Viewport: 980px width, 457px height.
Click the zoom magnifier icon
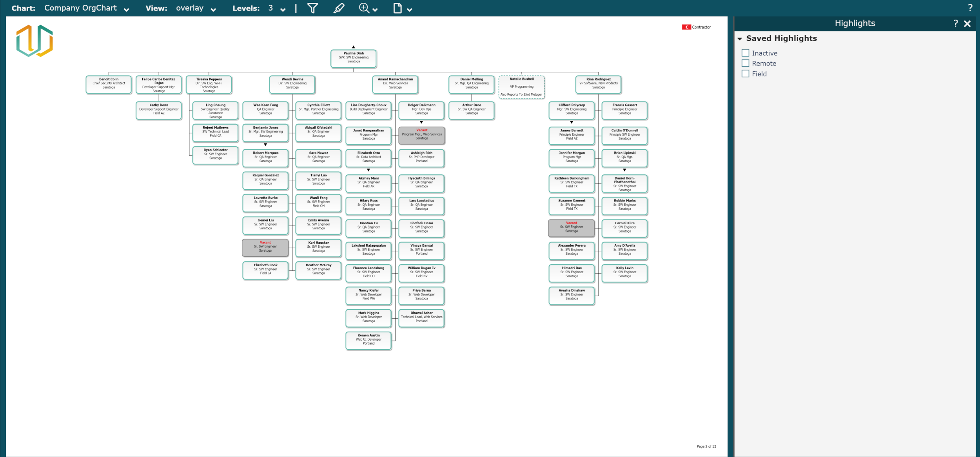point(364,8)
